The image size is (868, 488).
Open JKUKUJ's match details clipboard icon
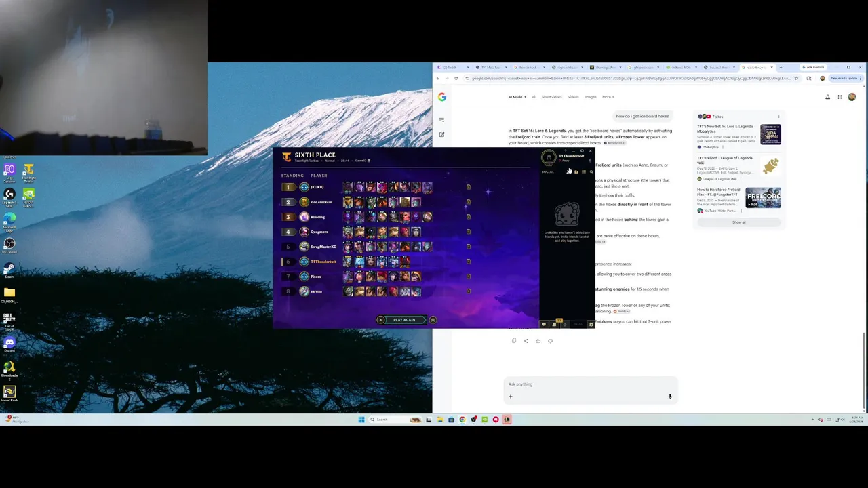point(468,187)
